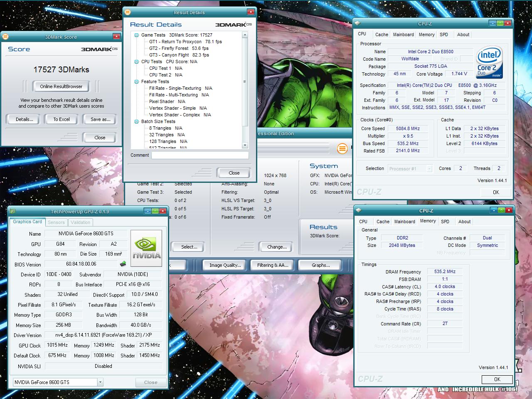532x399 pixels.
Task: Click the Command Rate 2T value
Action: [x=445, y=324]
